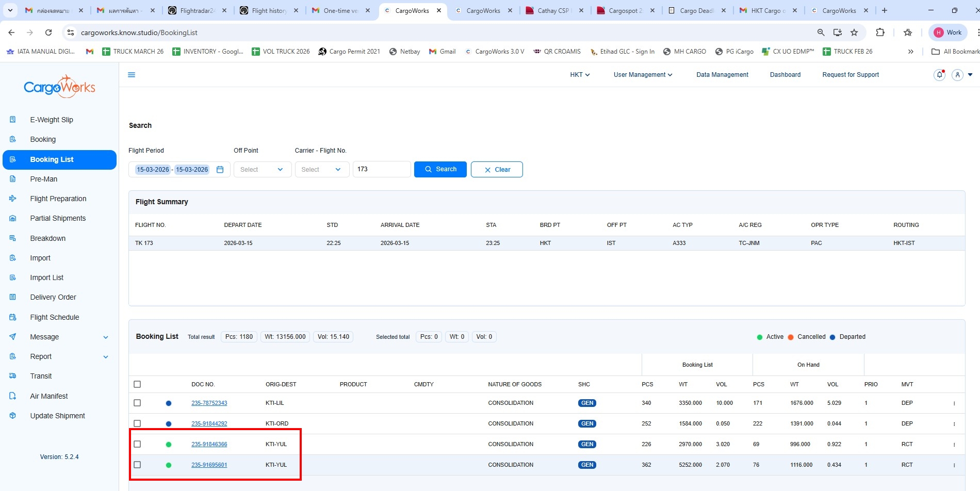Open the calendar icon in Flight Period
980x491 pixels.
pos(220,169)
